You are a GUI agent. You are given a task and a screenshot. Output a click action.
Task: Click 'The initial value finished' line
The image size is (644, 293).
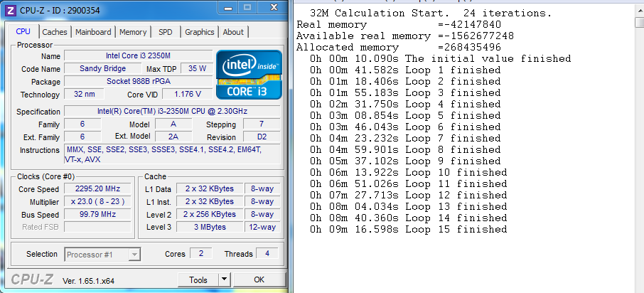pos(440,59)
